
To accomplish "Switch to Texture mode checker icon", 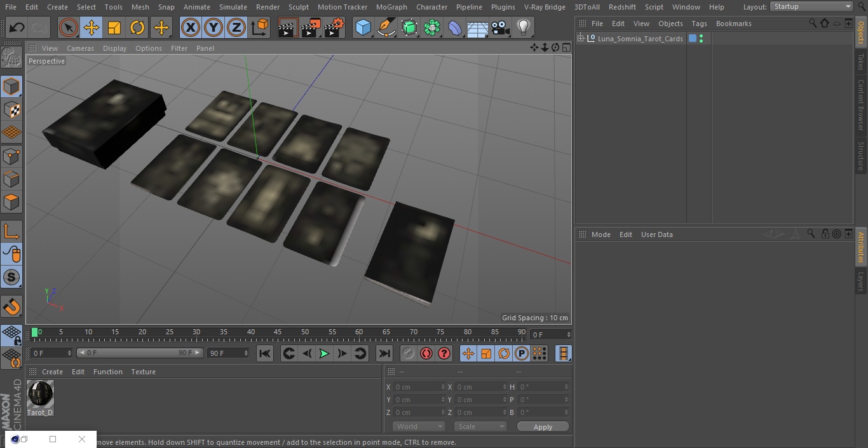I will click(x=11, y=109).
